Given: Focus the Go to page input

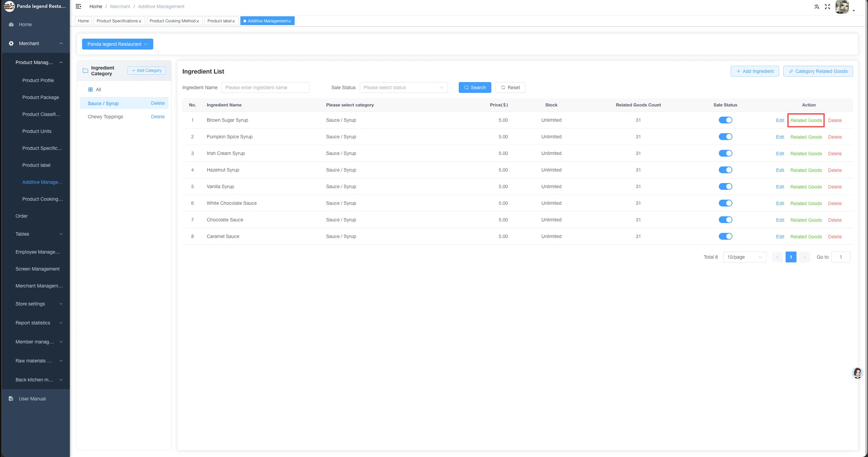Looking at the screenshot, I should pos(841,257).
